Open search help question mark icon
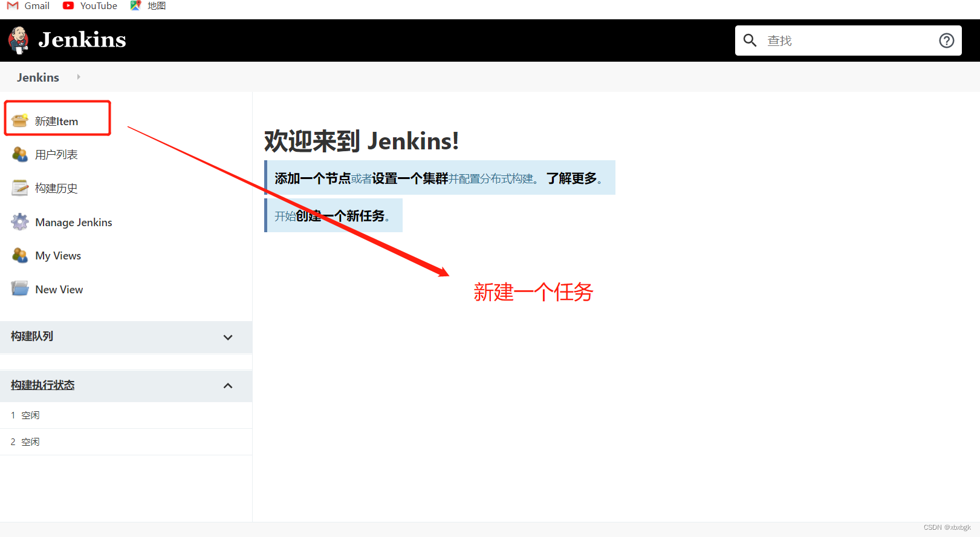Image resolution: width=980 pixels, height=537 pixels. [946, 41]
